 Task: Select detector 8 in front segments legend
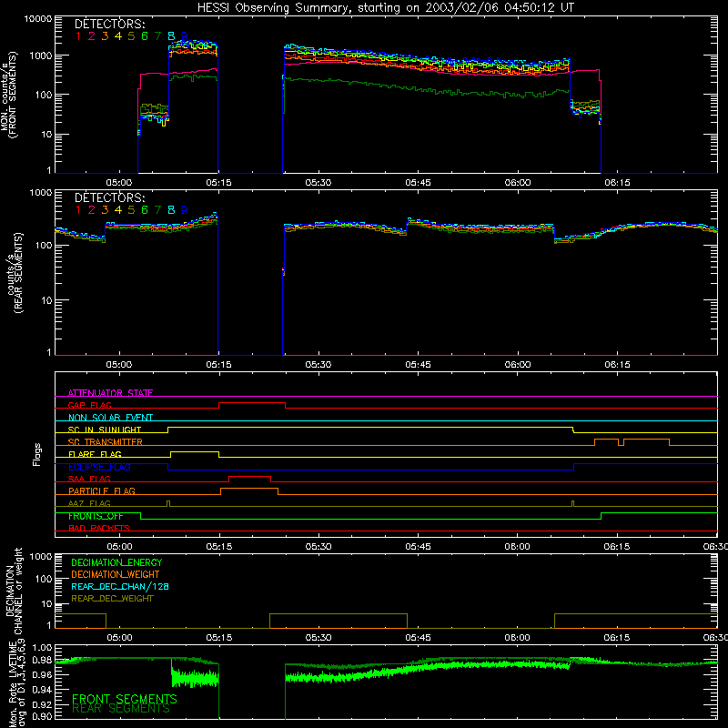(x=171, y=36)
